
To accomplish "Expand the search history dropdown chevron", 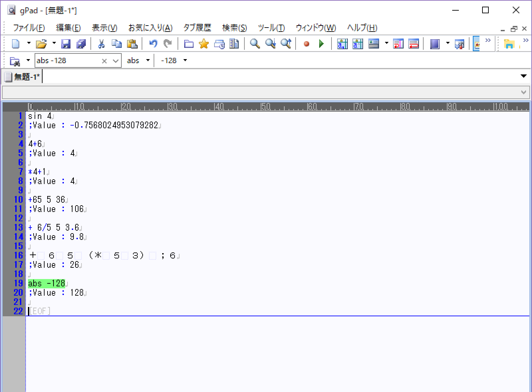I will pos(116,61).
